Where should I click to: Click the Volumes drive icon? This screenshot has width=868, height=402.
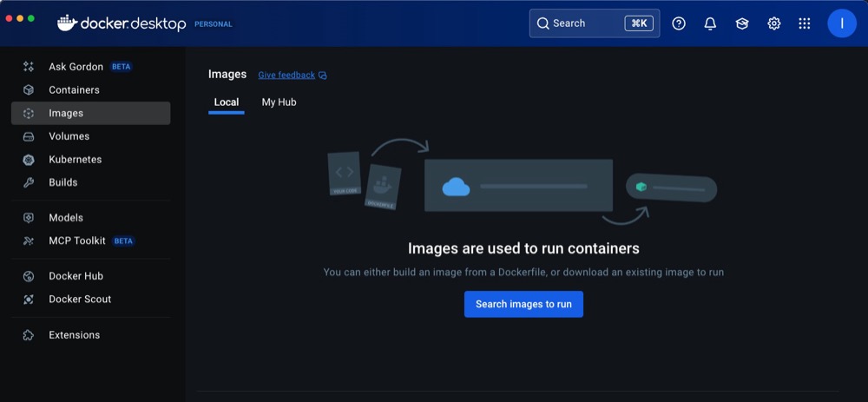pyautogui.click(x=29, y=136)
